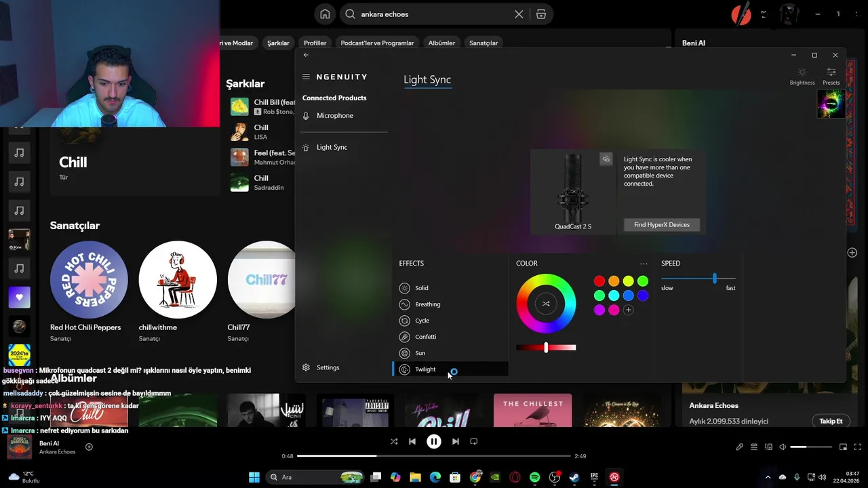Toggle Spotify shuffle playback
This screenshot has width=868, height=488.
coord(394,441)
